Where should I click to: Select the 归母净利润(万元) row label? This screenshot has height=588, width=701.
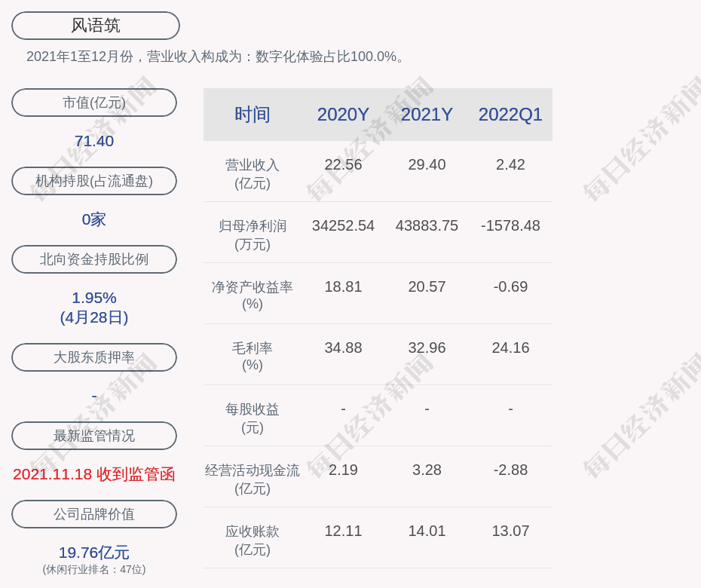click(x=253, y=235)
